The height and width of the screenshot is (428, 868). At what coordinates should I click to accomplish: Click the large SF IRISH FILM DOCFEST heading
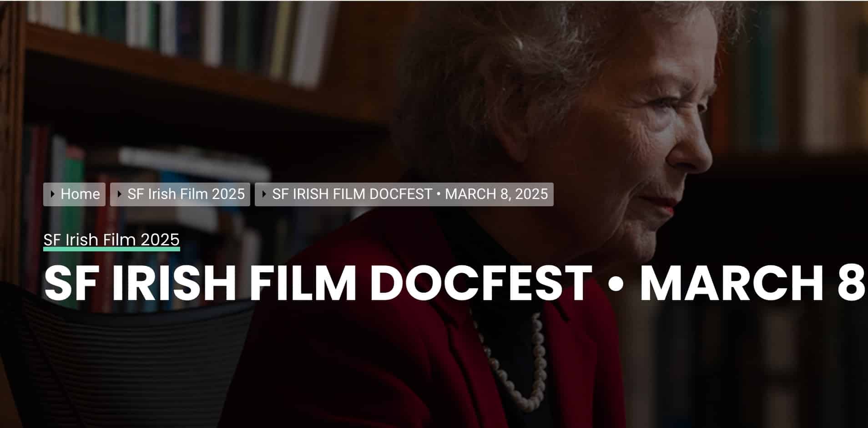[x=455, y=282]
